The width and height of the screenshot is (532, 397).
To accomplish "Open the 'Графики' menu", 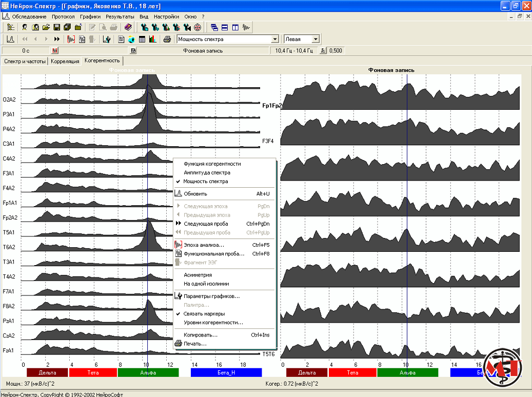I will (90, 16).
